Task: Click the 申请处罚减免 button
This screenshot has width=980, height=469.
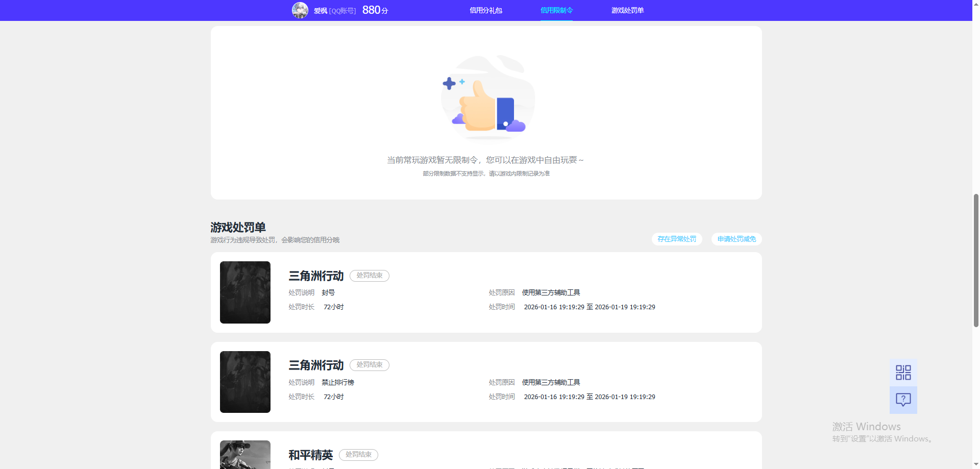Action: click(736, 238)
